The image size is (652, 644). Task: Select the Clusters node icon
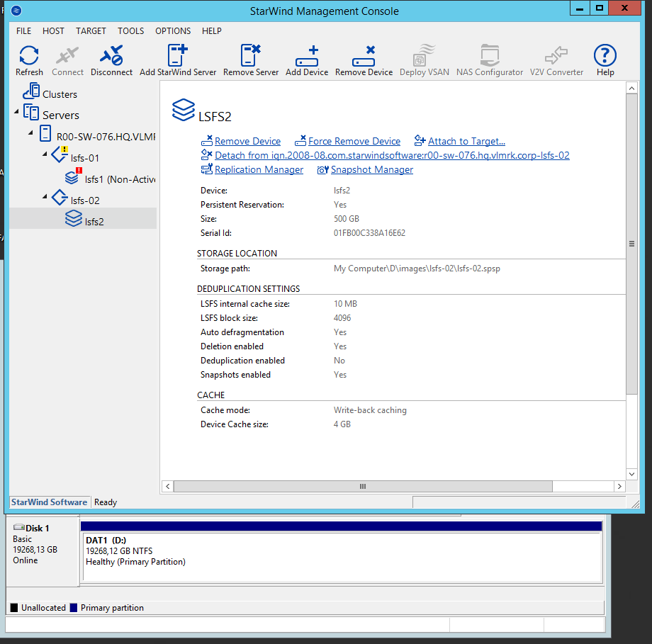32,91
